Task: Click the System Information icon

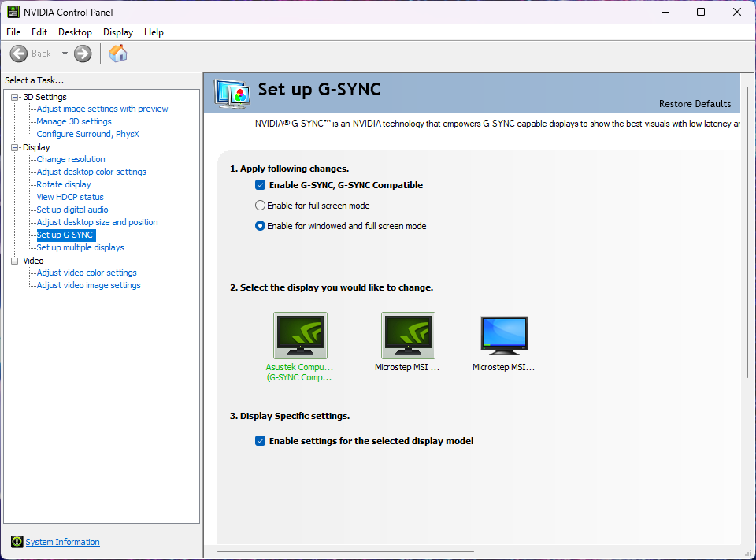Action: pyautogui.click(x=17, y=542)
